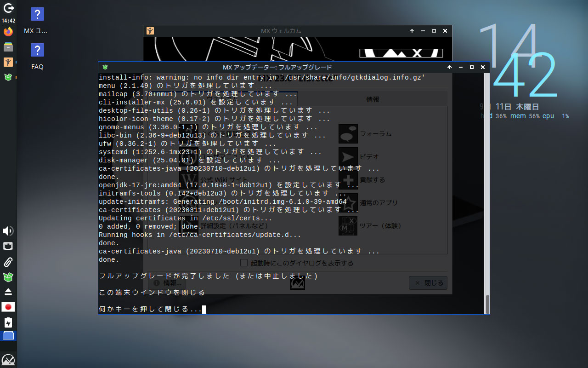Open the paperclip clipboard manager icon
This screenshot has height=368, width=588.
coord(8,262)
